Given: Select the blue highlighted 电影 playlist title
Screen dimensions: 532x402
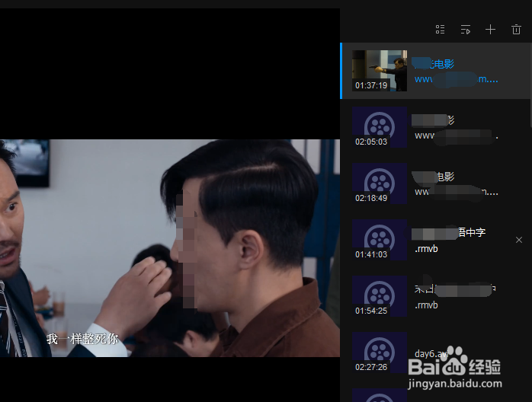Looking at the screenshot, I should [433, 63].
